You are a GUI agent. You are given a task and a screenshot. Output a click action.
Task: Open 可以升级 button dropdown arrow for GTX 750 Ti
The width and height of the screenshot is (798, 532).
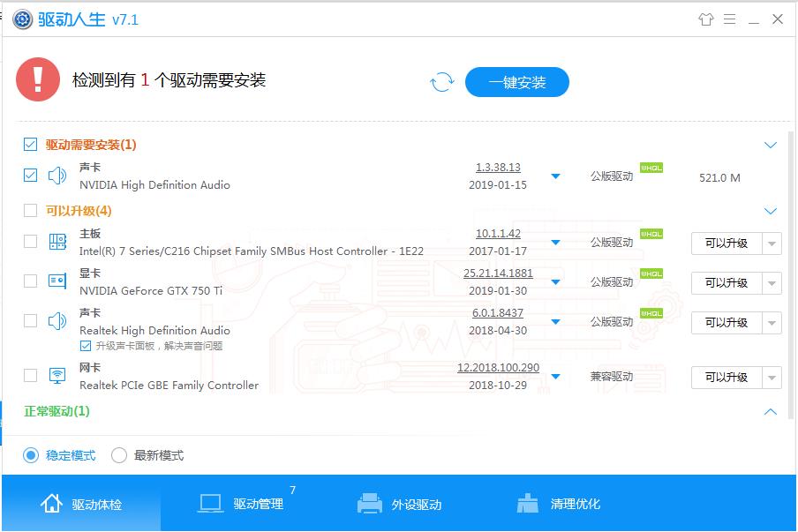click(772, 283)
